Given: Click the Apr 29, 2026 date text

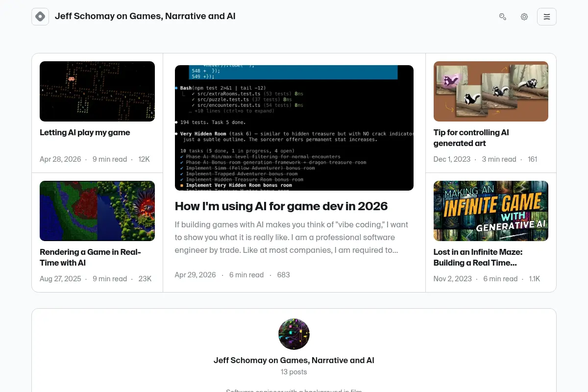Looking at the screenshot, I should [196, 275].
